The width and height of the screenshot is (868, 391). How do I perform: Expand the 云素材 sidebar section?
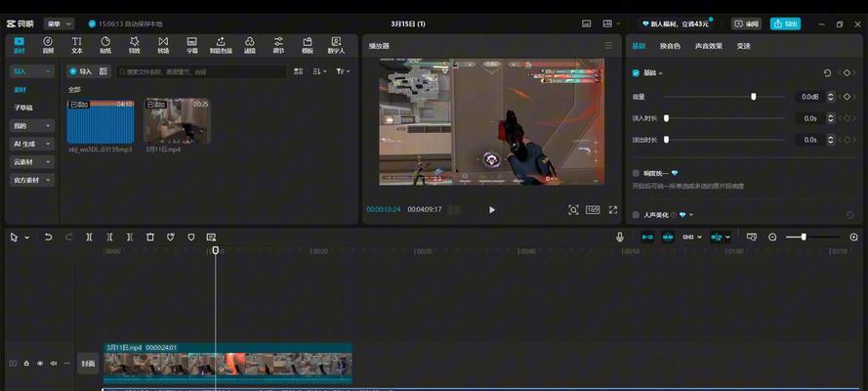(32, 161)
